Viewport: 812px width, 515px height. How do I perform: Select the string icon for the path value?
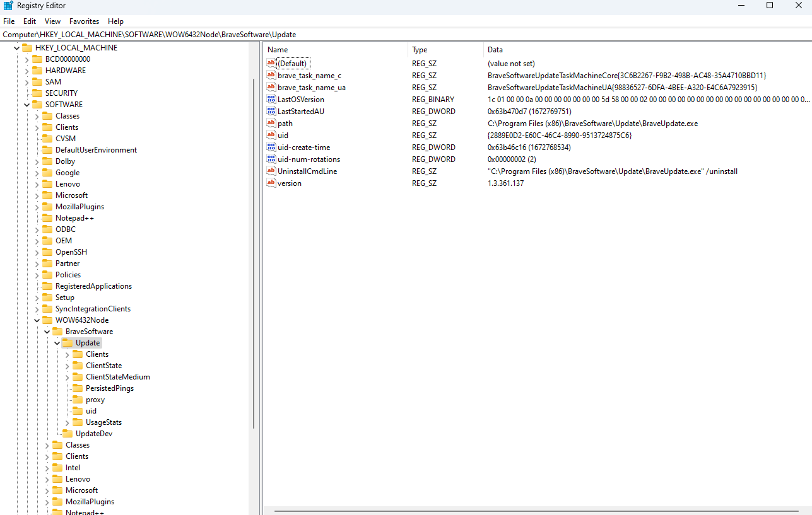(x=271, y=123)
